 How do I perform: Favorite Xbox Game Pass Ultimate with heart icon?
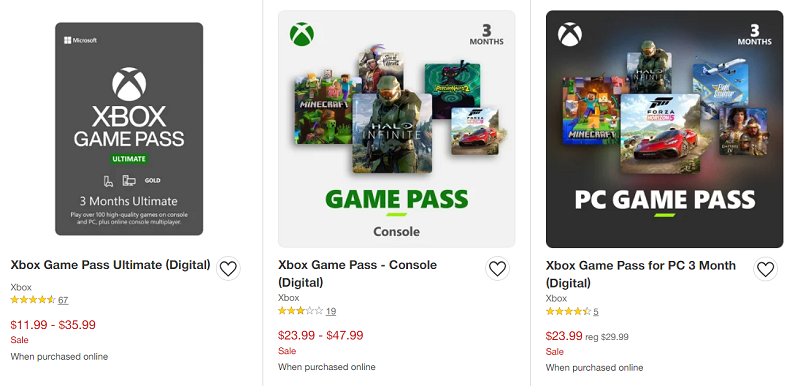pyautogui.click(x=228, y=268)
